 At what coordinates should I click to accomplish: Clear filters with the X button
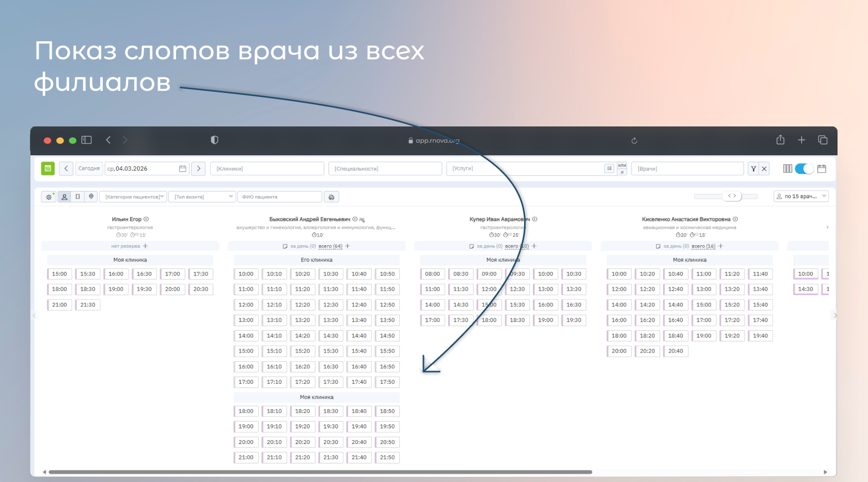click(764, 169)
